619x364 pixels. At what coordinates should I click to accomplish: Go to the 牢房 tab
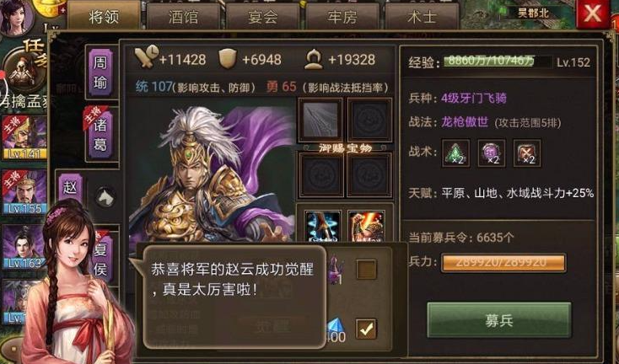(342, 16)
